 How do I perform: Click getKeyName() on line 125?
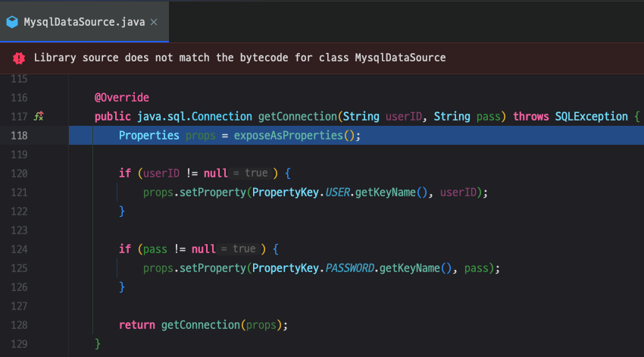point(416,268)
